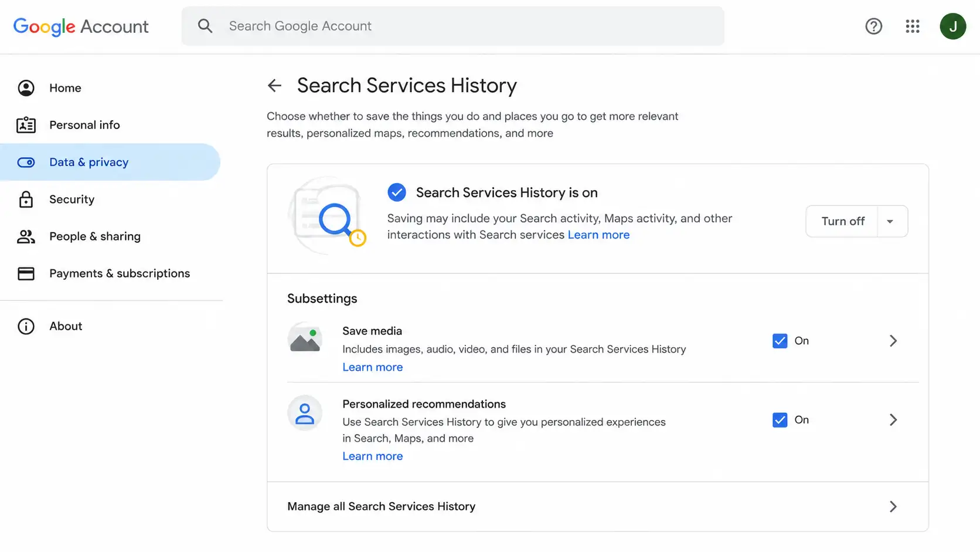Viewport: 980px width, 552px height.
Task: Go back with the arrow icon
Action: click(x=274, y=86)
